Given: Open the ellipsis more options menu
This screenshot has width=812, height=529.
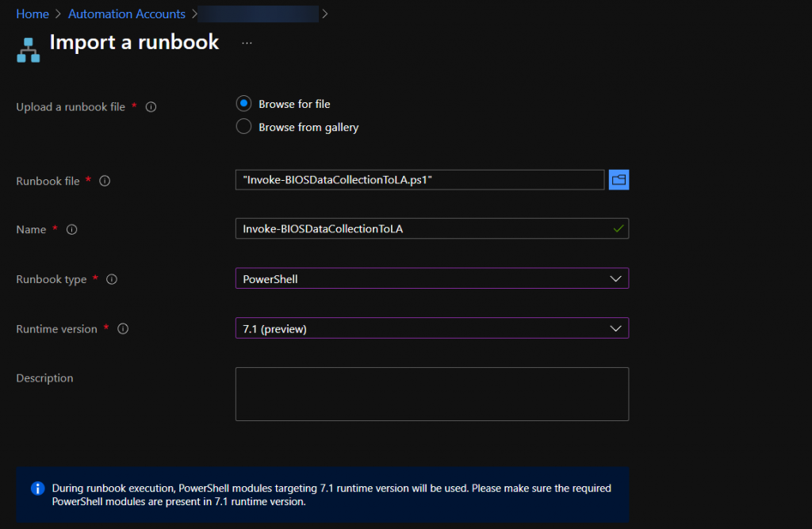Looking at the screenshot, I should coord(247,43).
